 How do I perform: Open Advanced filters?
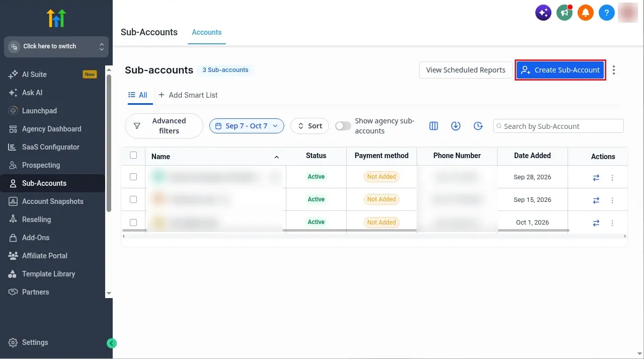164,126
